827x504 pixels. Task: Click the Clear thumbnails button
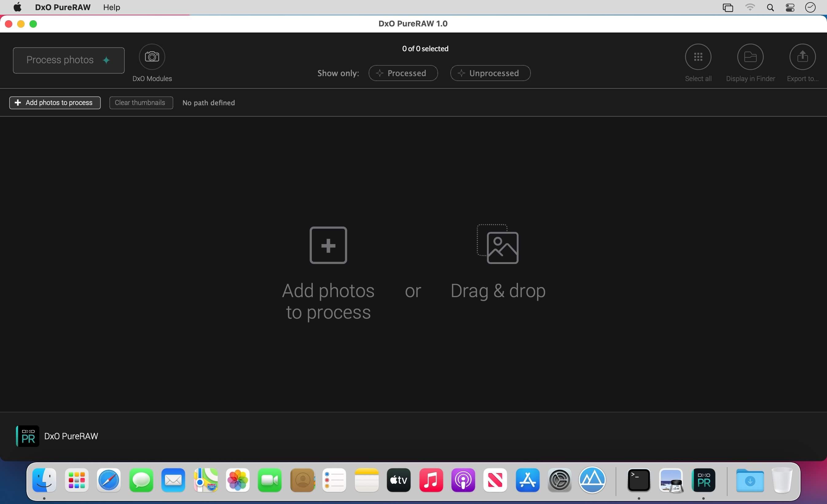coord(141,103)
